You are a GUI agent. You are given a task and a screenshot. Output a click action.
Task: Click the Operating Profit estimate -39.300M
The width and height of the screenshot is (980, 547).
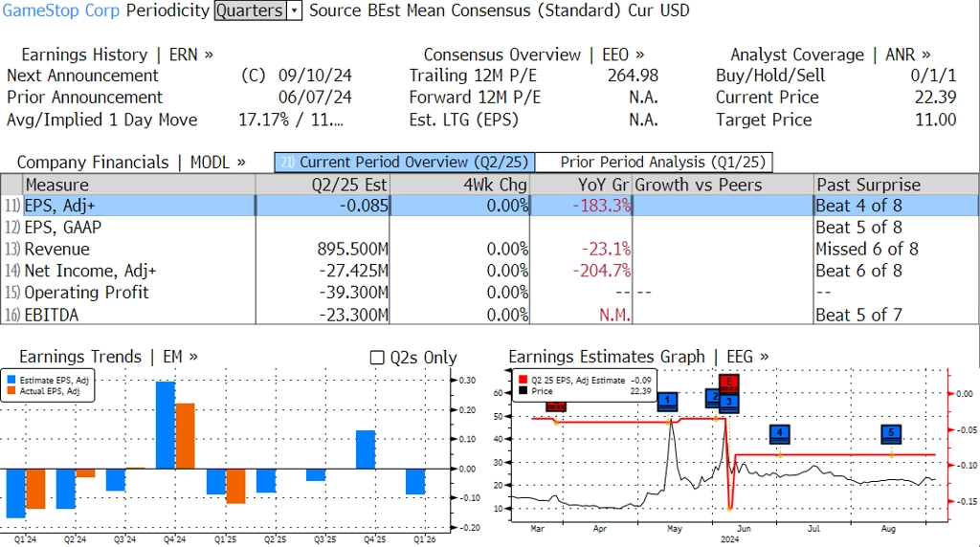(354, 293)
